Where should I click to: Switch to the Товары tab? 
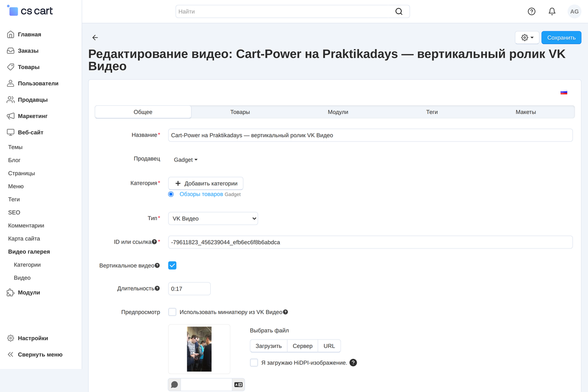pyautogui.click(x=240, y=112)
